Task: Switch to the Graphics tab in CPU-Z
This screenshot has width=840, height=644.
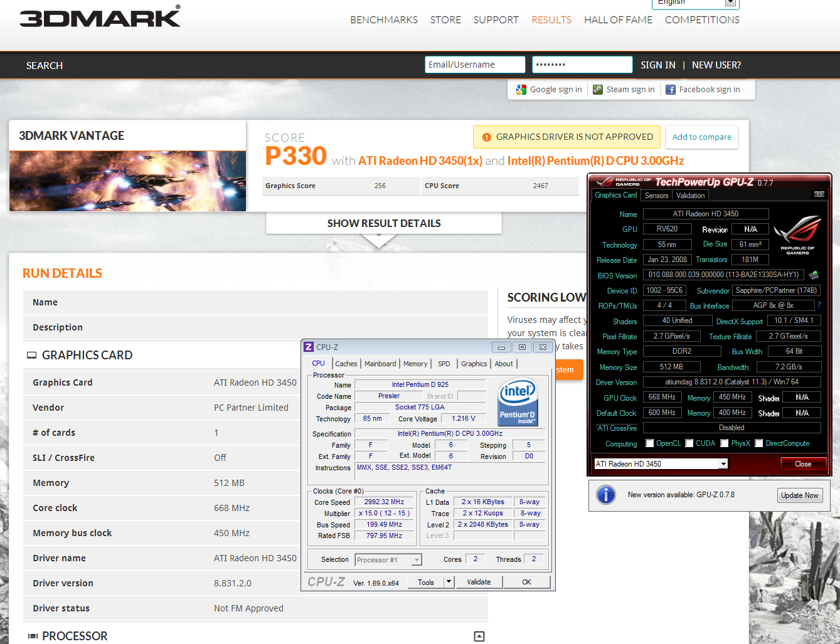Action: coord(474,364)
